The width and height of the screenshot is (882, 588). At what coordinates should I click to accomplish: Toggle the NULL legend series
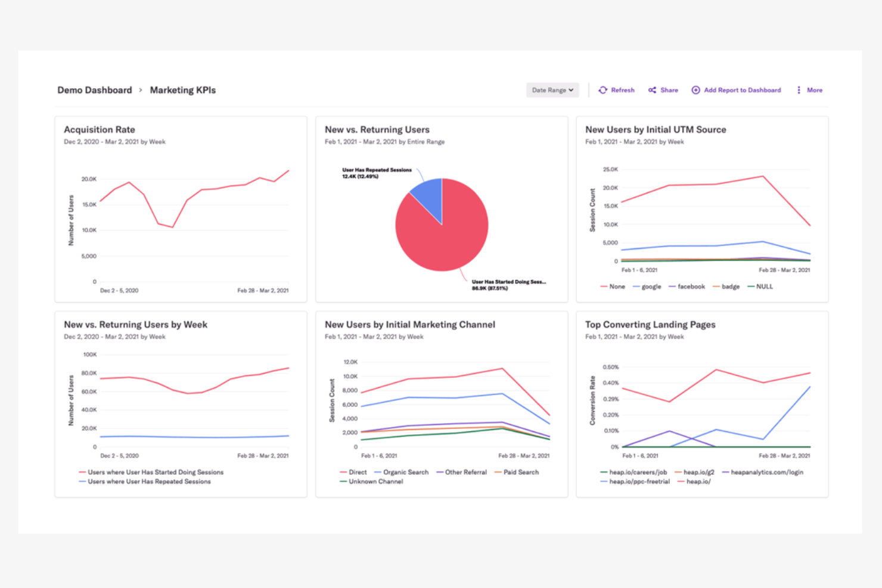pyautogui.click(x=760, y=287)
